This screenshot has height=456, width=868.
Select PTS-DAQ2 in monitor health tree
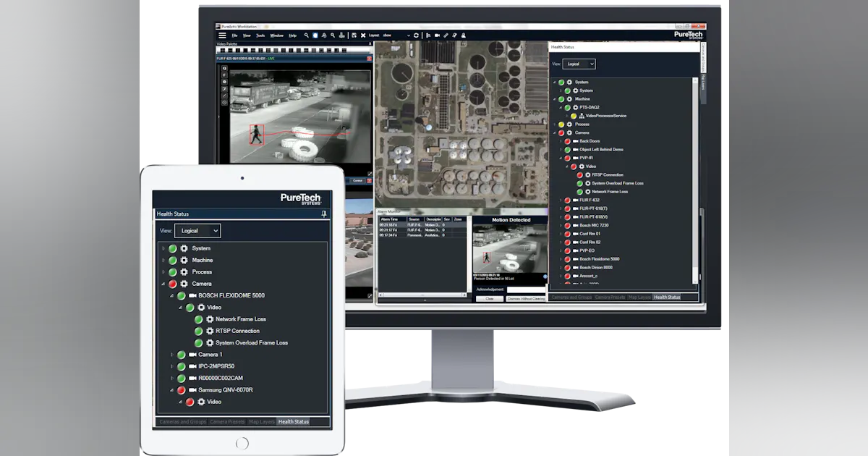pyautogui.click(x=590, y=107)
